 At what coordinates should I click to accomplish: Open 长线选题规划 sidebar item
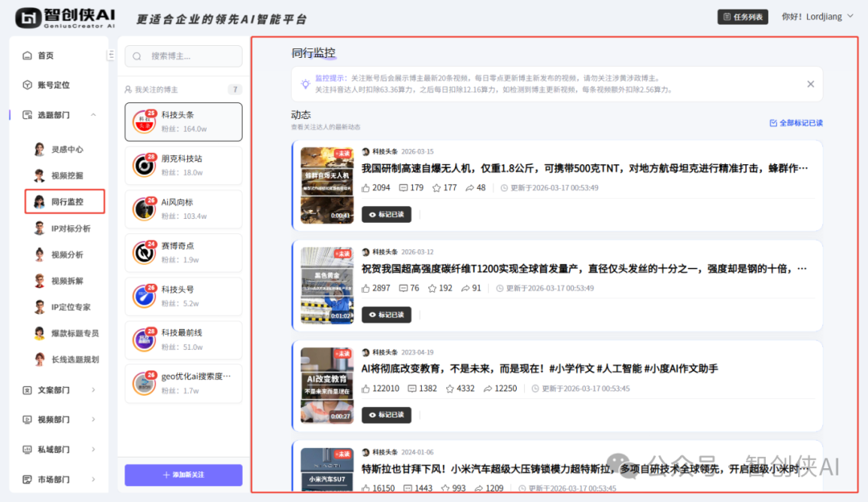pos(66,359)
